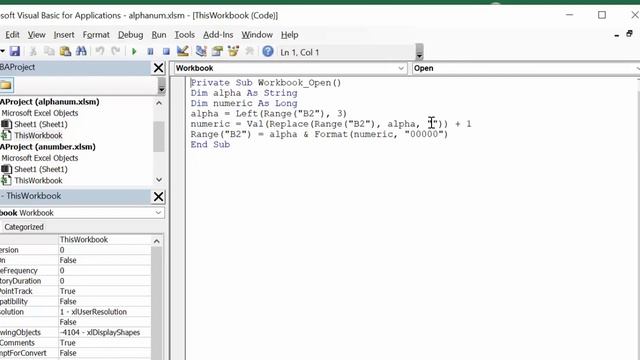The width and height of the screenshot is (640, 360).
Task: Open the View menu
Action: tap(36, 35)
